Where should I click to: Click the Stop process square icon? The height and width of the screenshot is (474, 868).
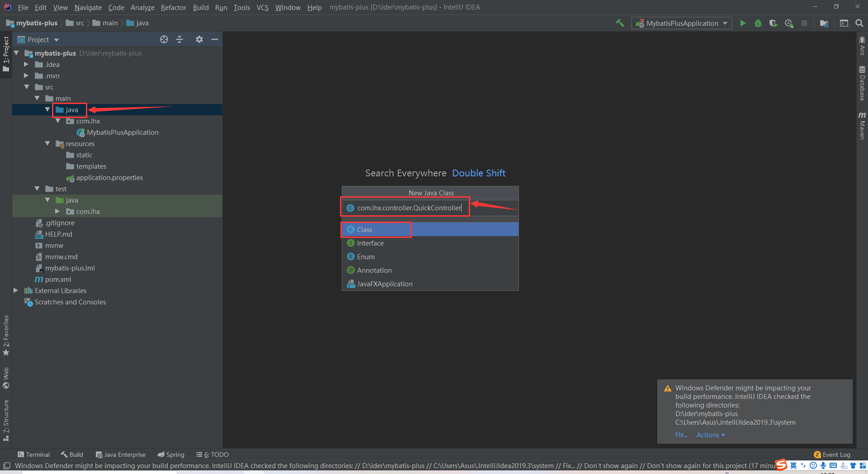coord(804,23)
